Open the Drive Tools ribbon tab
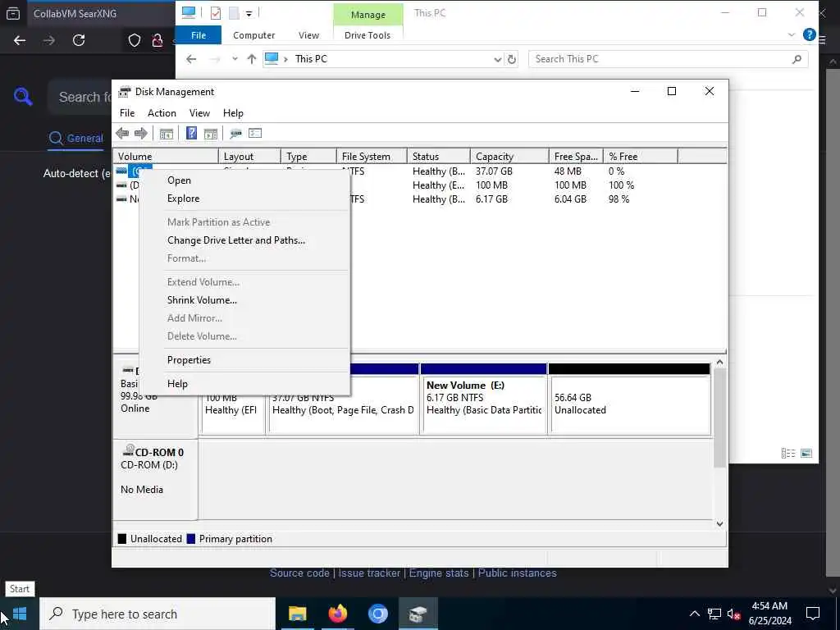Image resolution: width=840 pixels, height=630 pixels. click(367, 35)
